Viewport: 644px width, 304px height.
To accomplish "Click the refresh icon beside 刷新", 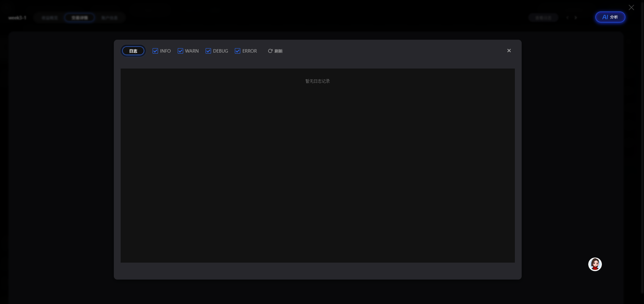I will pos(270,51).
